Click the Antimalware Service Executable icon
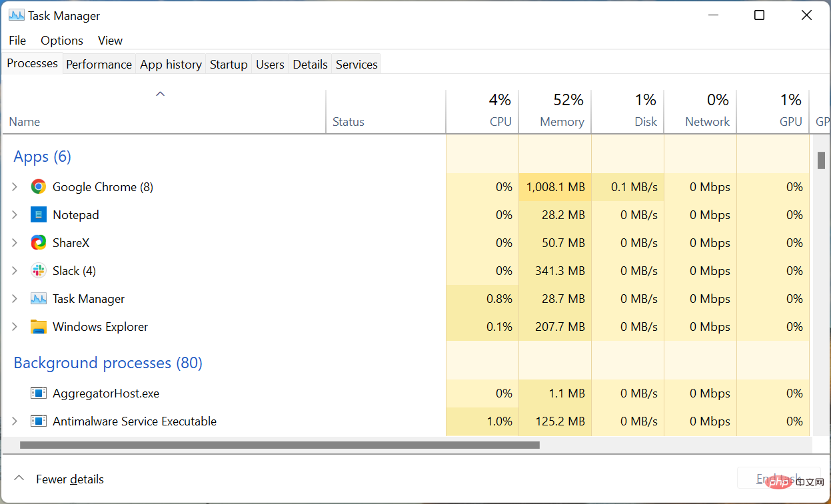The image size is (831, 504). (x=39, y=421)
